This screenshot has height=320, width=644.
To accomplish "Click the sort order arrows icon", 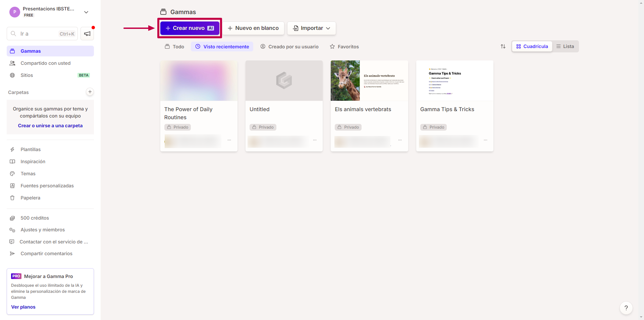I will click(x=503, y=46).
